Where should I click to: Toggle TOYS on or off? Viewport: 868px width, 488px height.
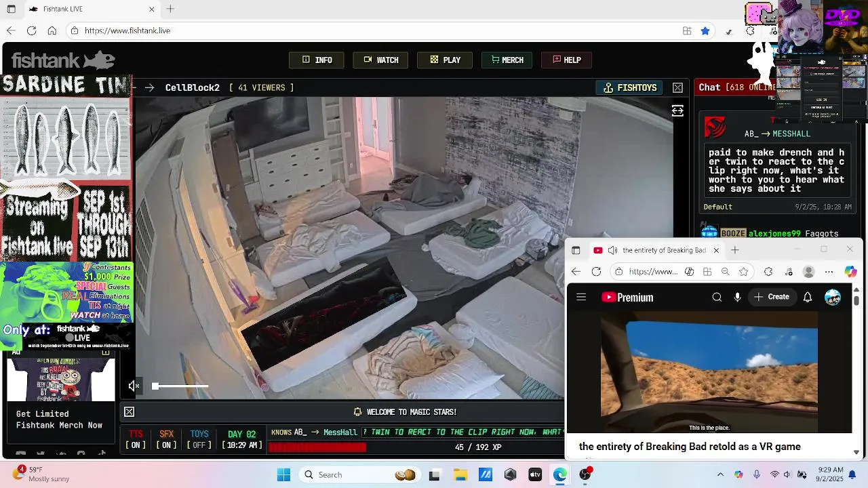click(x=199, y=439)
